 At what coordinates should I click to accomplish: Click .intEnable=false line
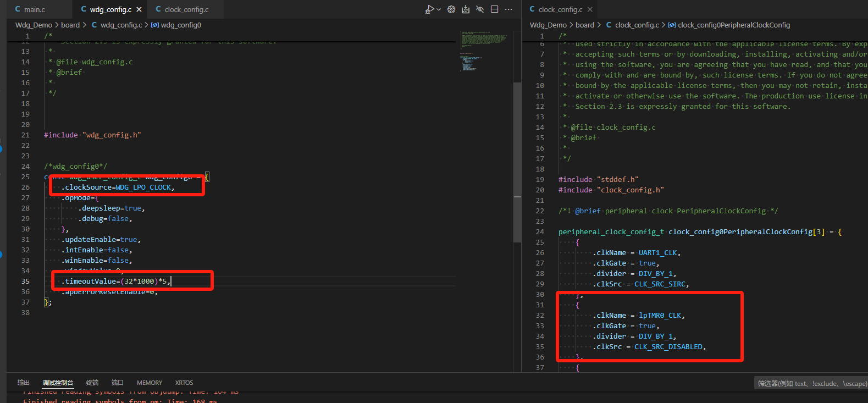[x=97, y=250]
